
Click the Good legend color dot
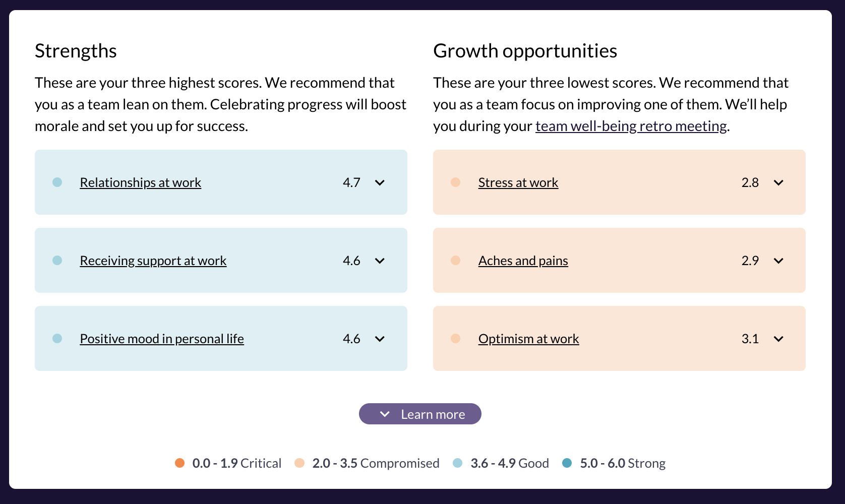click(x=457, y=463)
